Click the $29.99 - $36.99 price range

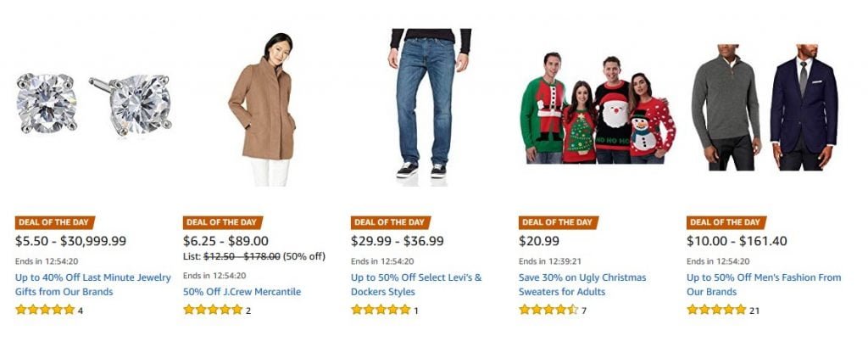398,241
